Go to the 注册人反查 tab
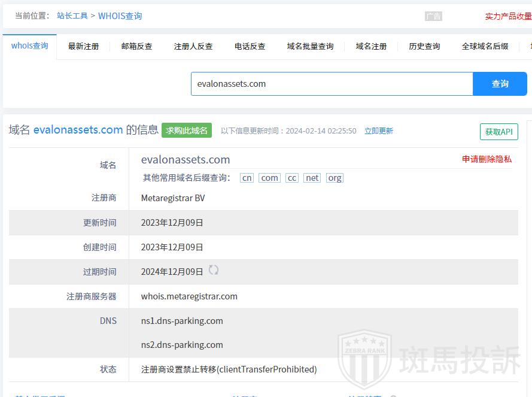Image resolution: width=532 pixels, height=397 pixels. click(193, 47)
